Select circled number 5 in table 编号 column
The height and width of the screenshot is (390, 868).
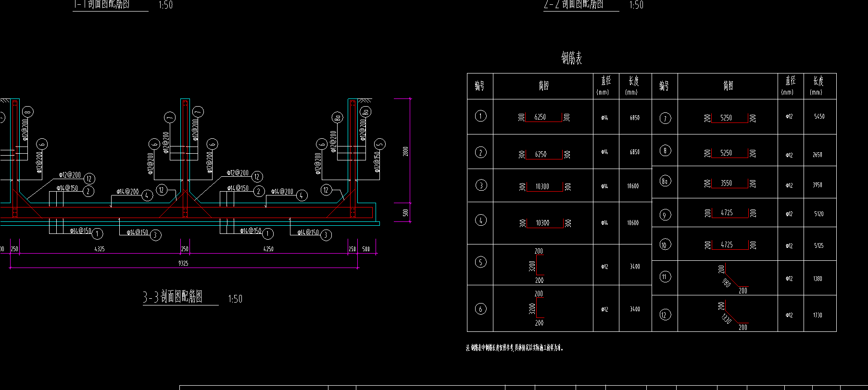point(480,262)
